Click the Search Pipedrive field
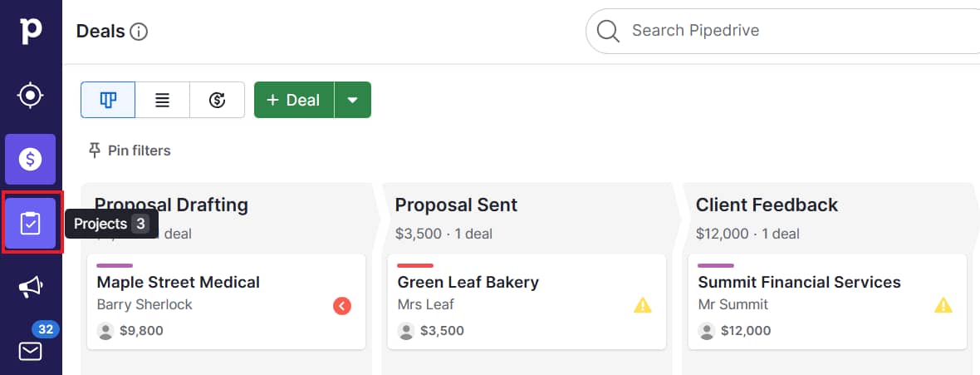Screen dimensions: 980x375 click(x=781, y=31)
